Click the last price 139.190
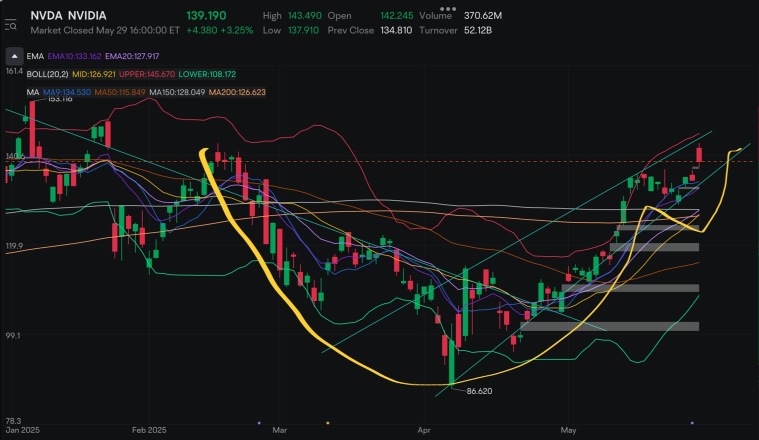This screenshot has width=759, height=440. pos(206,15)
